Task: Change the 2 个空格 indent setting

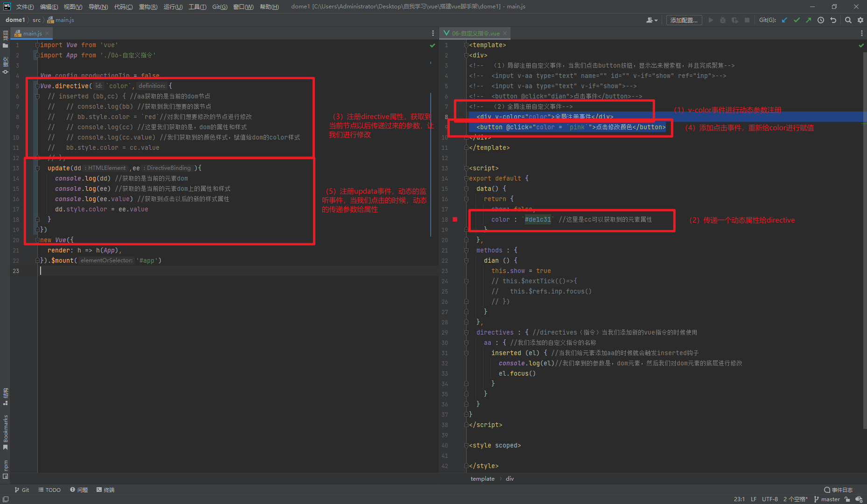Action: [796, 499]
